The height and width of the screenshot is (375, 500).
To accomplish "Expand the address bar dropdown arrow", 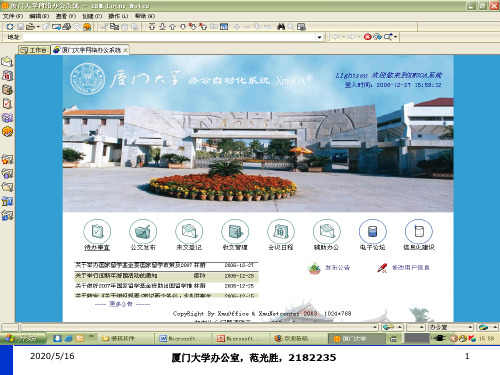I will [319, 37].
